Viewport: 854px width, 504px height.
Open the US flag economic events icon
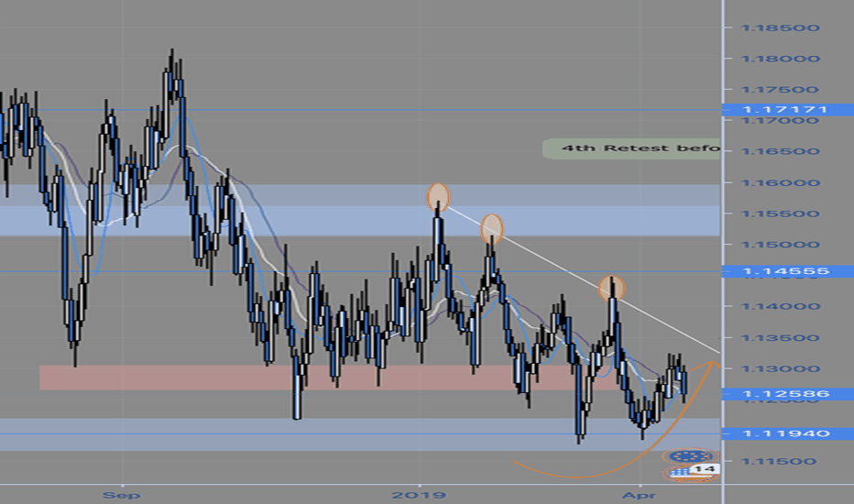(679, 474)
